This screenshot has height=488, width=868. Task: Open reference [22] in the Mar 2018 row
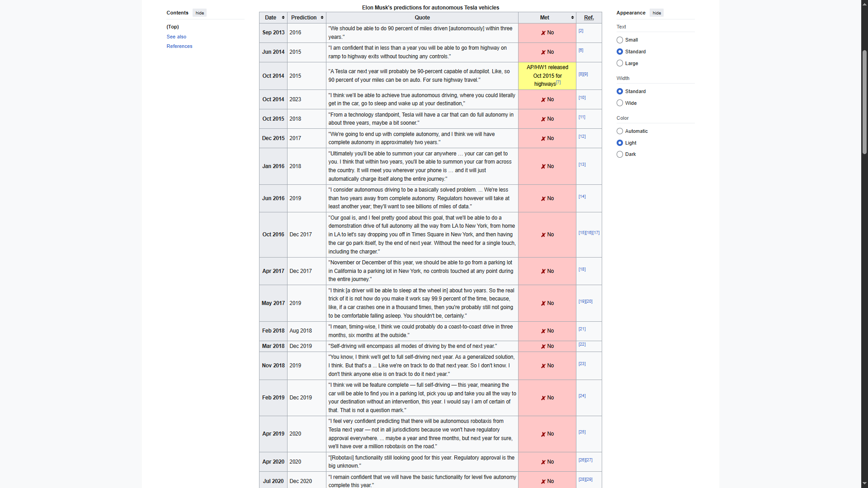[582, 345]
